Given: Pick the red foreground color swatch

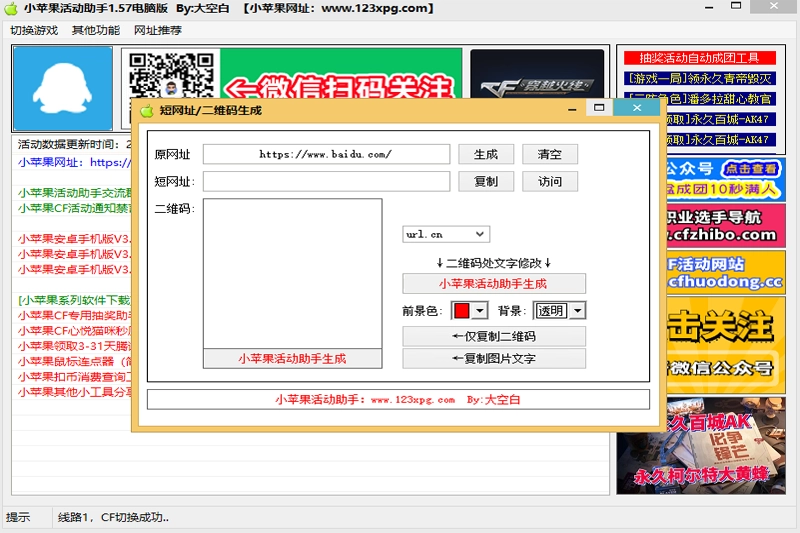Looking at the screenshot, I should [x=462, y=311].
